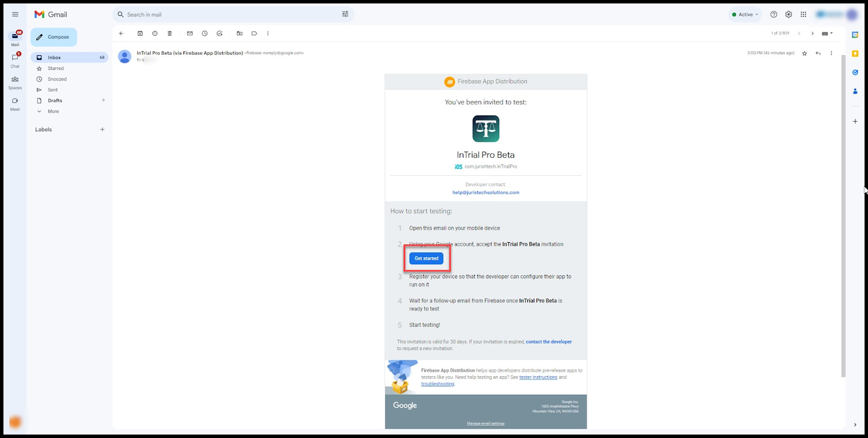
Task: Delete the email using the trash icon
Action: [170, 34]
